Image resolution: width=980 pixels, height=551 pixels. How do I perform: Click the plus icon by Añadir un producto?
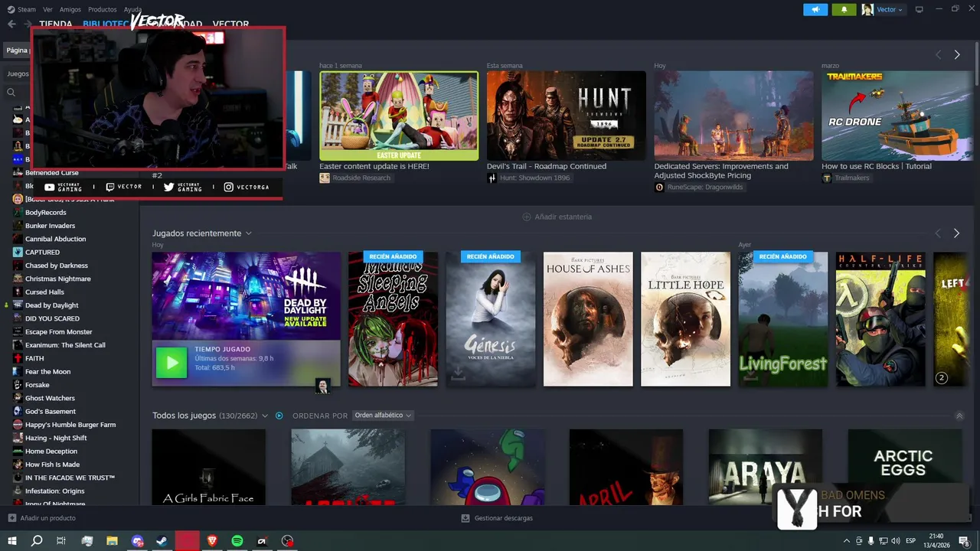coord(11,518)
